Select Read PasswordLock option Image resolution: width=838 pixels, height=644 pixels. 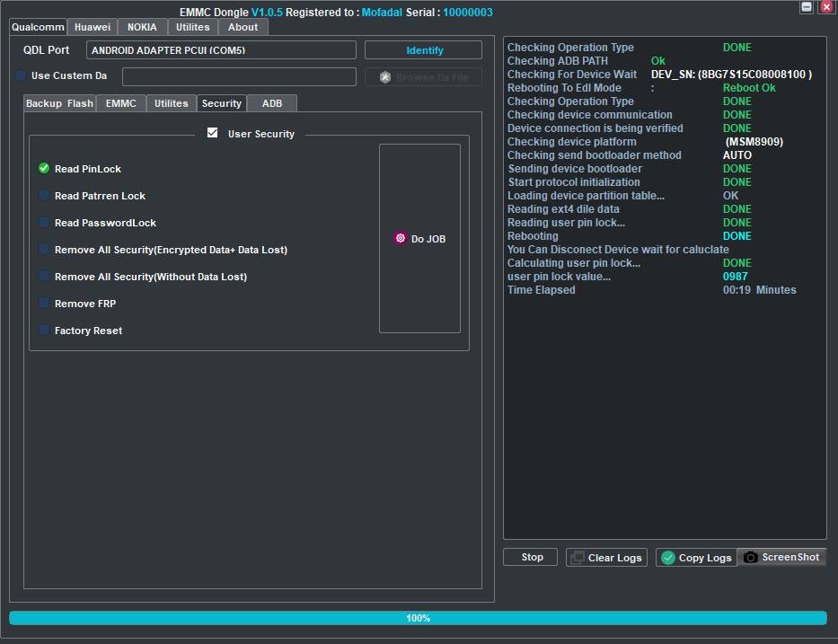pyautogui.click(x=44, y=222)
